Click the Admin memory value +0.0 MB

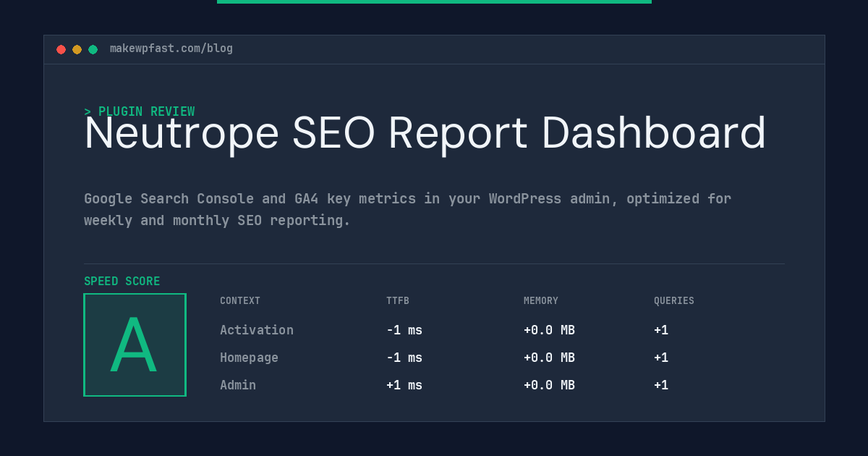549,385
